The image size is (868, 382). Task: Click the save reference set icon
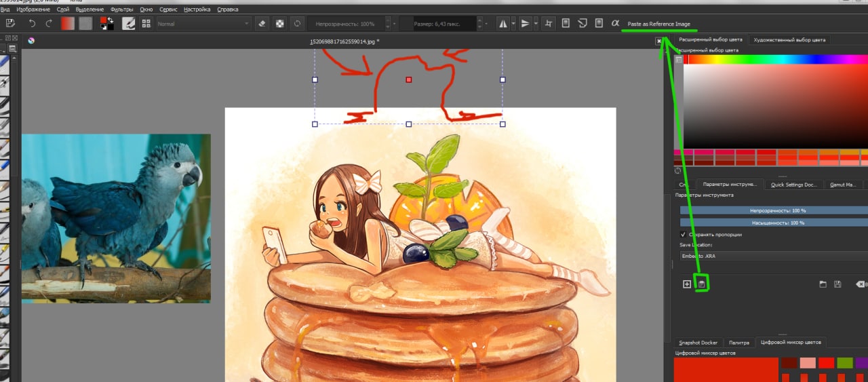[838, 284]
